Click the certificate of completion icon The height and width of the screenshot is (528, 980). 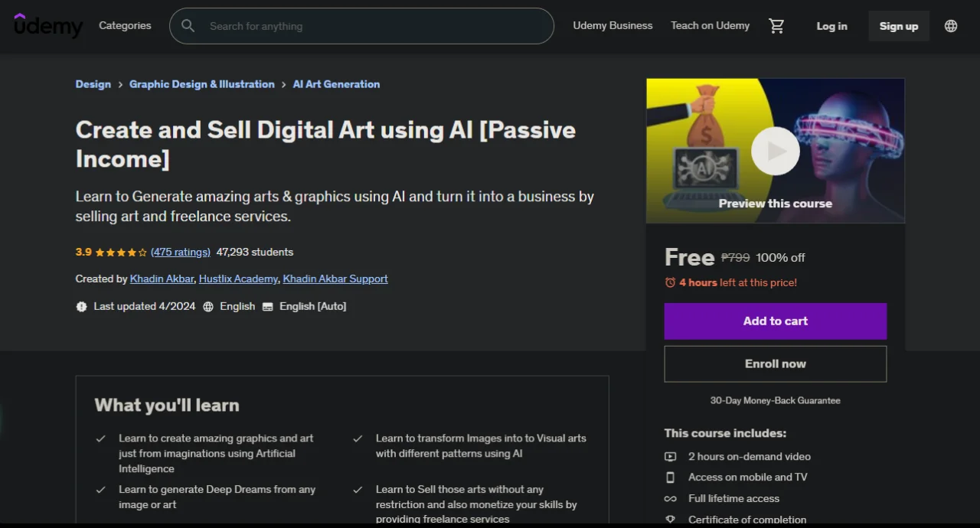[671, 519]
